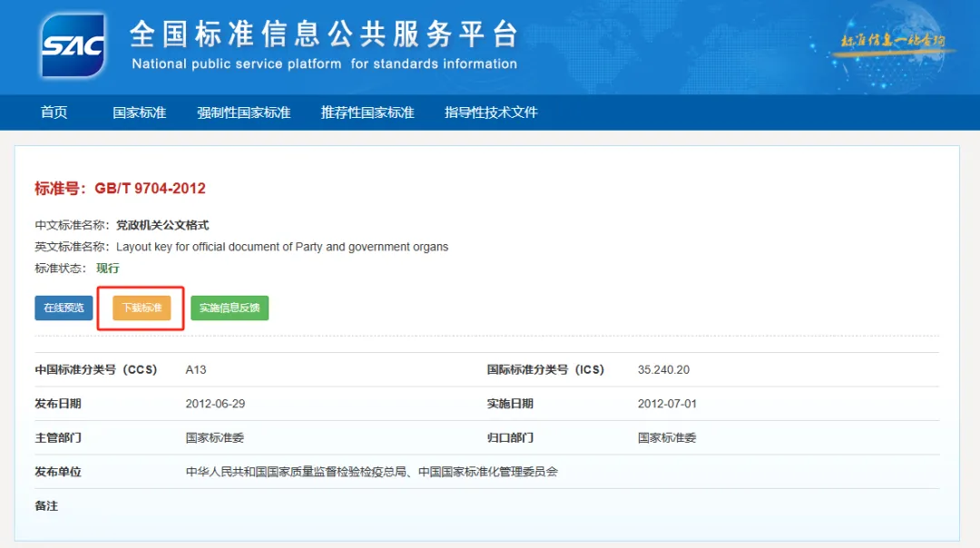This screenshot has width=980, height=548.
Task: Click the ICS value 35.240.20
Action: (x=663, y=370)
